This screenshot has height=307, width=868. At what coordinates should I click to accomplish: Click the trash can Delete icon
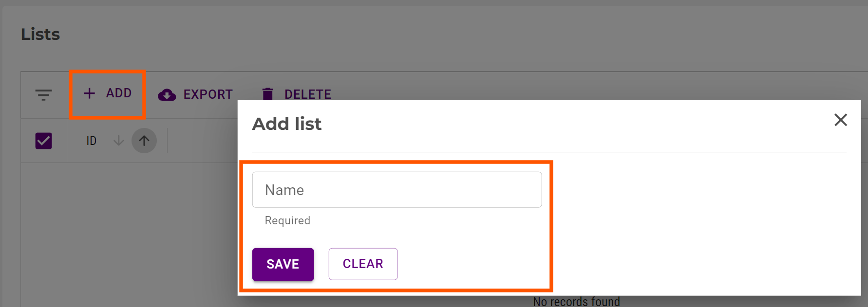267,94
